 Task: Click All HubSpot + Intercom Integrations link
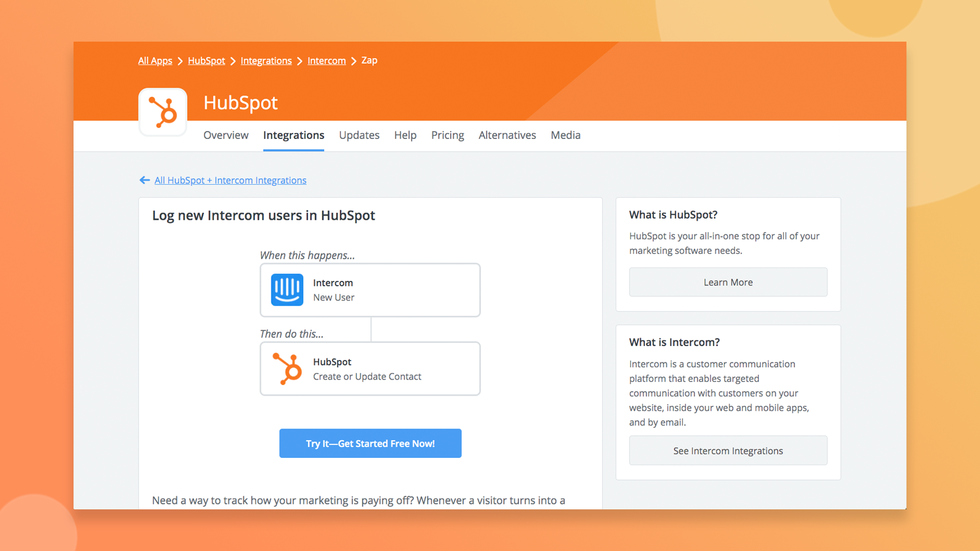(230, 180)
